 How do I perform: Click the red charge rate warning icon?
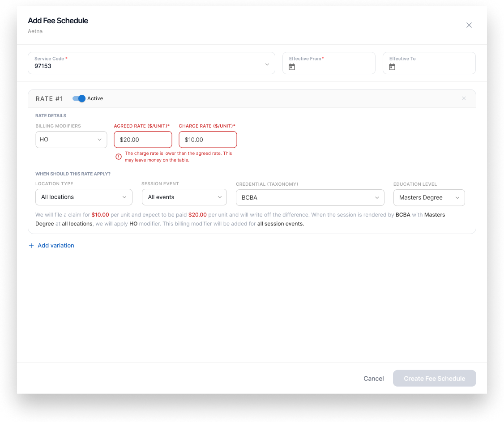tap(119, 157)
